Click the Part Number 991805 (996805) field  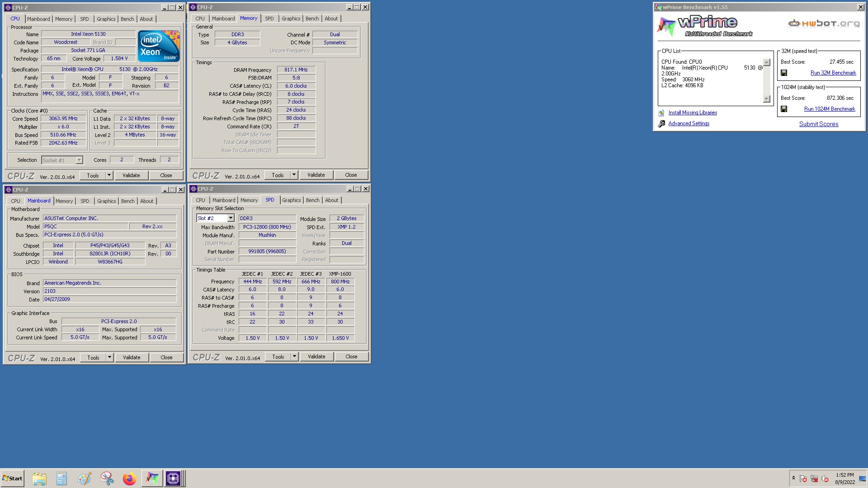pos(267,251)
